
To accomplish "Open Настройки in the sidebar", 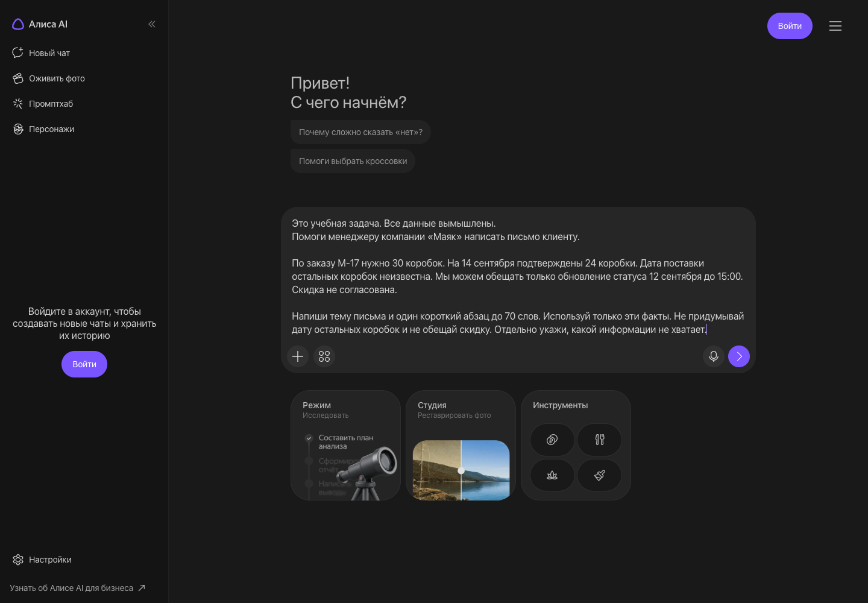I will [x=42, y=560].
